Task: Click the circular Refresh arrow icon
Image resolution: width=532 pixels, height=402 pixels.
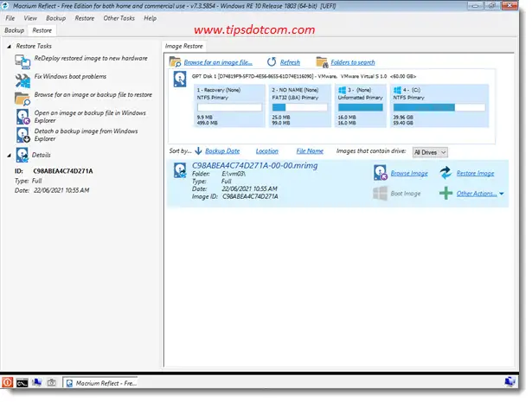Action: tap(272, 62)
